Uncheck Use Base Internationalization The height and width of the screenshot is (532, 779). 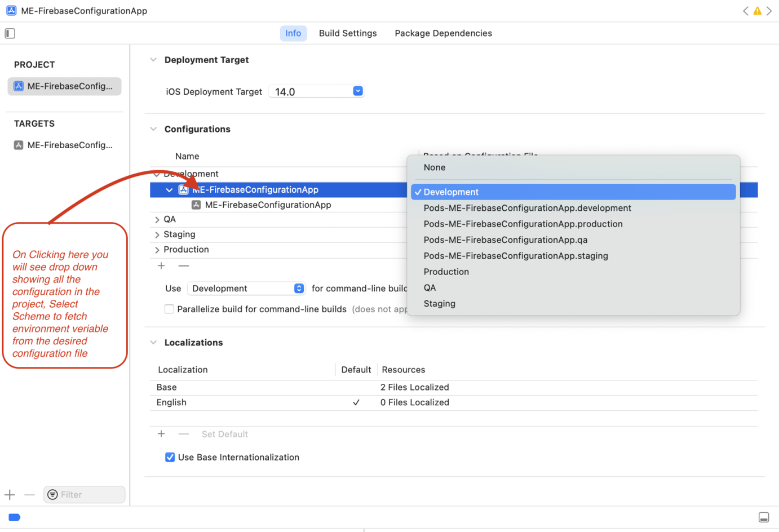click(x=170, y=457)
